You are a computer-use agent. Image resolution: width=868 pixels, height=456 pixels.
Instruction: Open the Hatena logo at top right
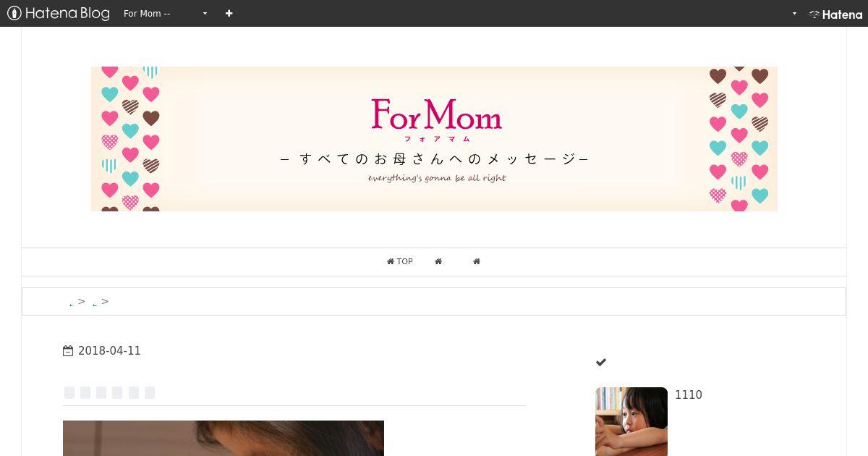[835, 14]
